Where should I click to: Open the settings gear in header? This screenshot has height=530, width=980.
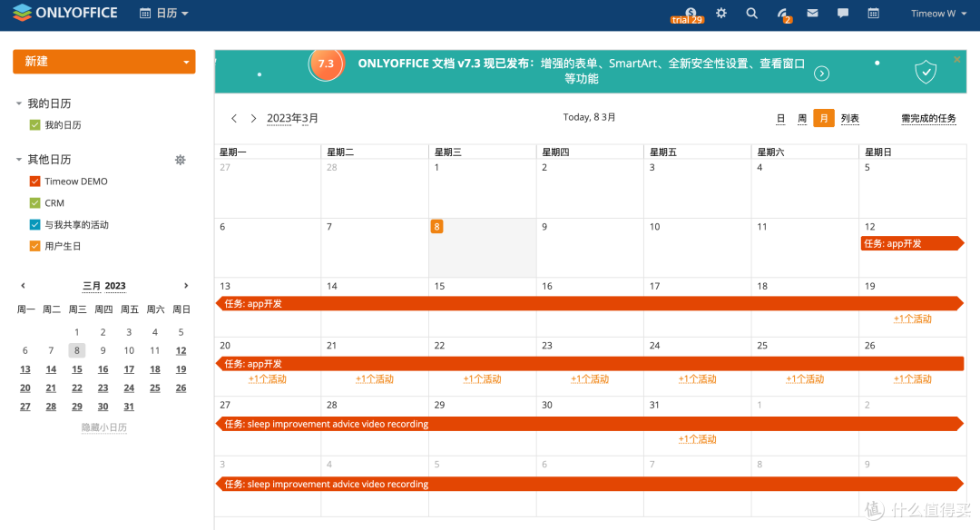pos(721,13)
